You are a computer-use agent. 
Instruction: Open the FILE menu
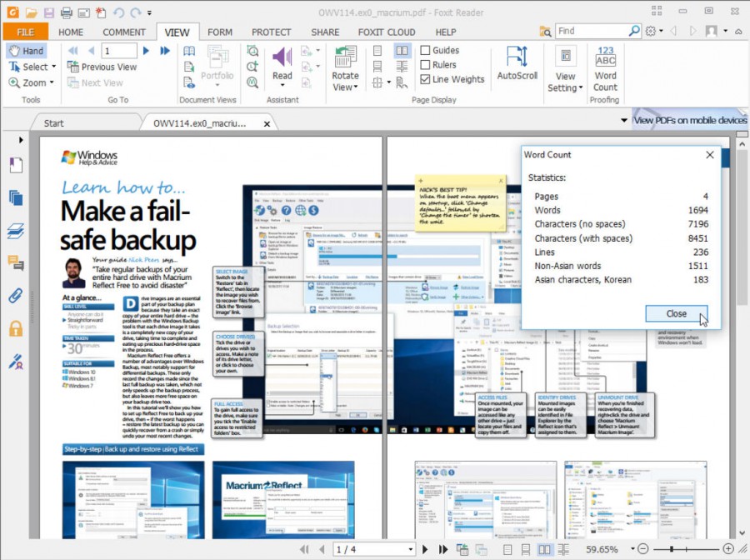pos(25,32)
